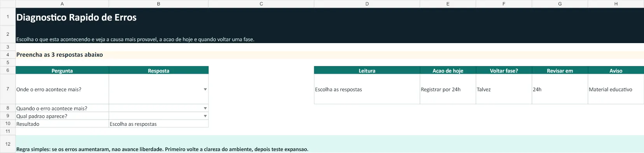Viewport: 644px width, 153px height.
Task: Click the 'Voltar fase?' header cell
Action: (x=504, y=70)
